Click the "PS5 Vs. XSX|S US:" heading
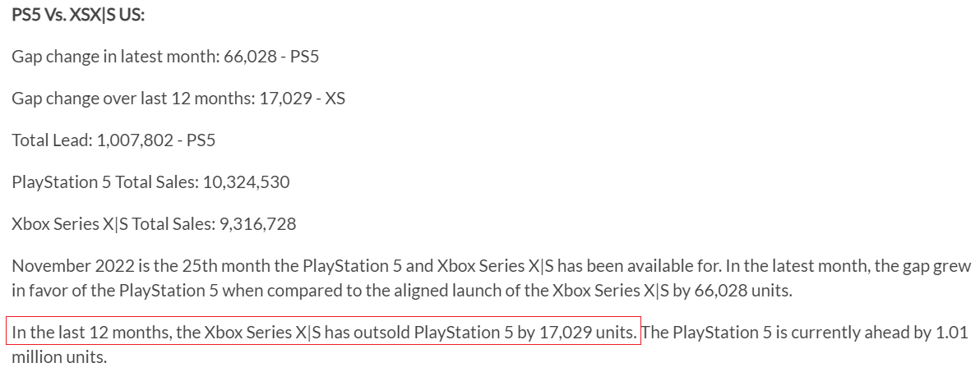Image resolution: width=980 pixels, height=372 pixels. point(78,16)
